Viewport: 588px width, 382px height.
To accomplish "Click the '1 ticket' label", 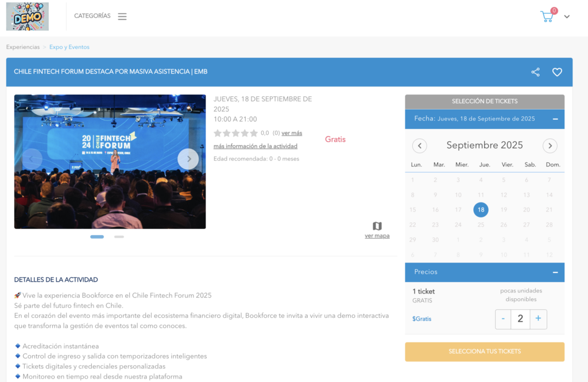I will click(x=424, y=291).
